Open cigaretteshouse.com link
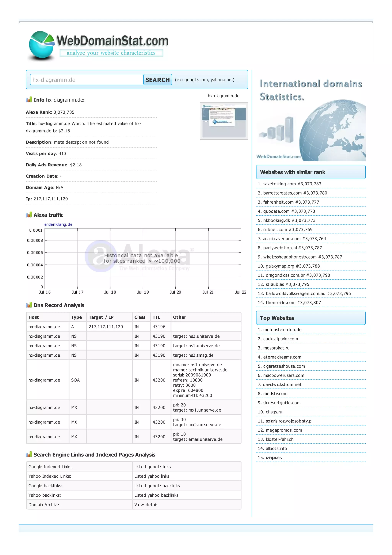Image resolution: width=392 pixels, height=555 pixels. coord(284,366)
